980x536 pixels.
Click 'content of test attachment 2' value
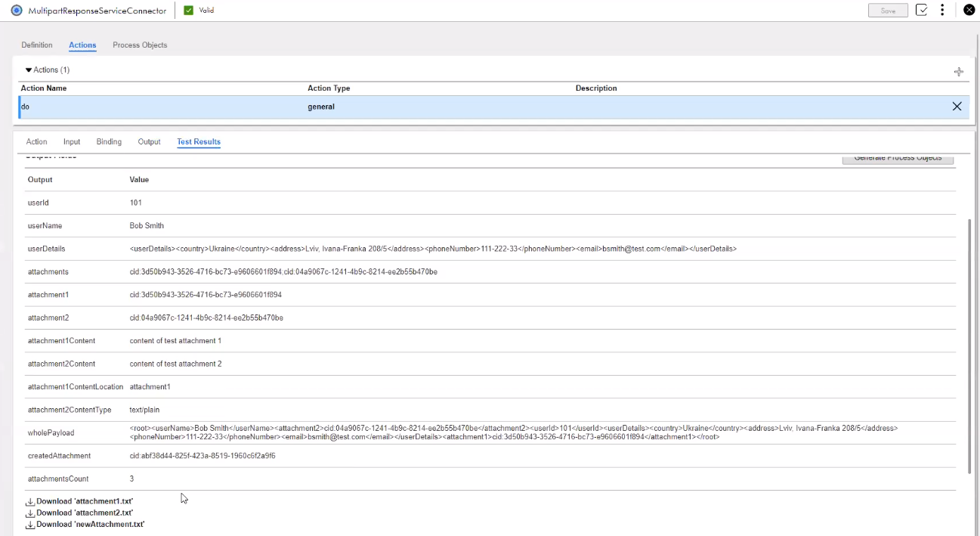(175, 364)
